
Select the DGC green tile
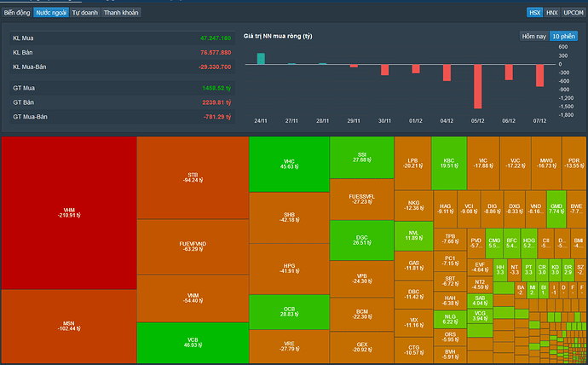pyautogui.click(x=362, y=240)
